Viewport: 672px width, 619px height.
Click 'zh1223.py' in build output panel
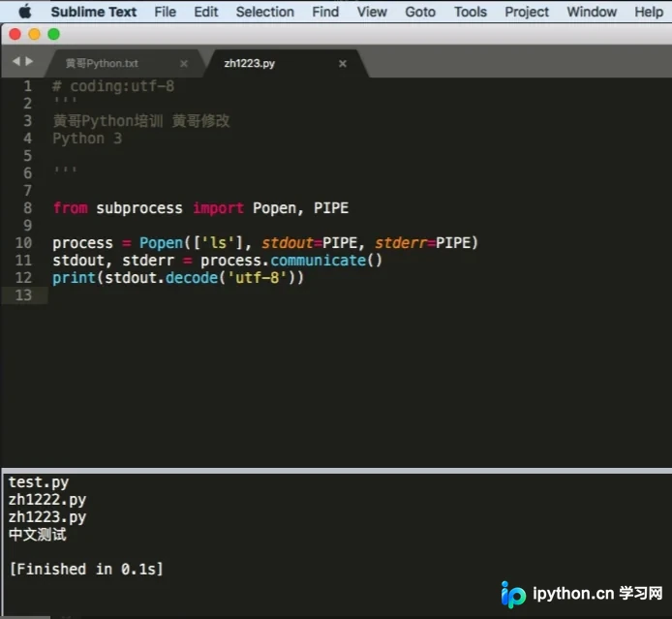(47, 517)
